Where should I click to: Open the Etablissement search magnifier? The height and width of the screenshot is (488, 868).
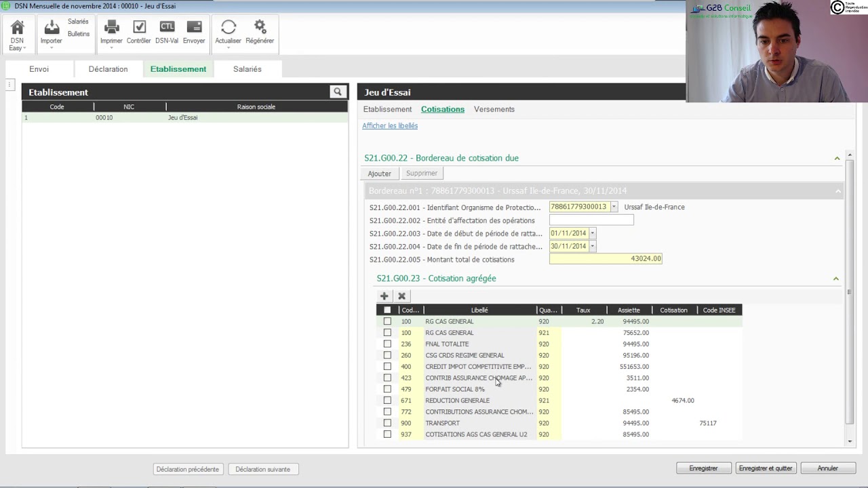[338, 92]
